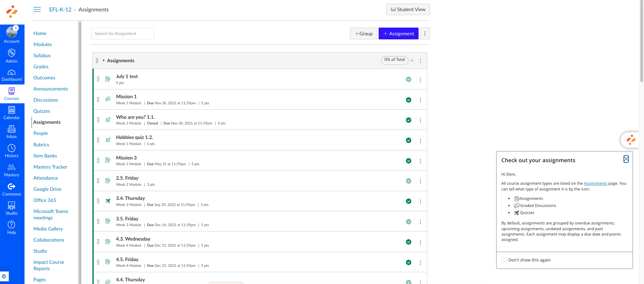The height and width of the screenshot is (284, 644).
Task: Click drag handle for Mission 3 row
Action: pyautogui.click(x=98, y=161)
